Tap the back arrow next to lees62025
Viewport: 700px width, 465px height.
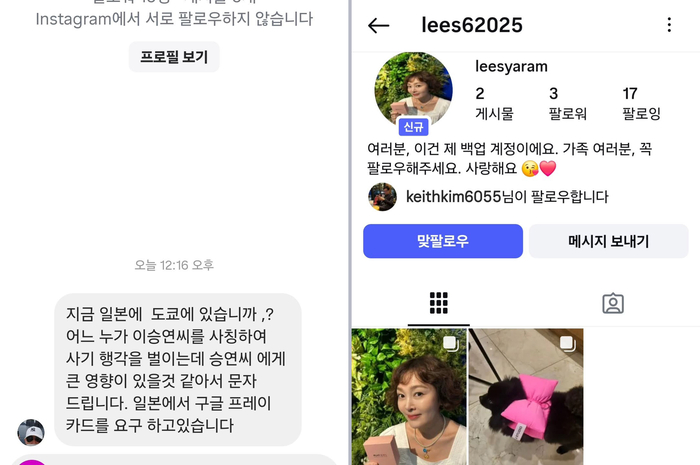pyautogui.click(x=378, y=25)
